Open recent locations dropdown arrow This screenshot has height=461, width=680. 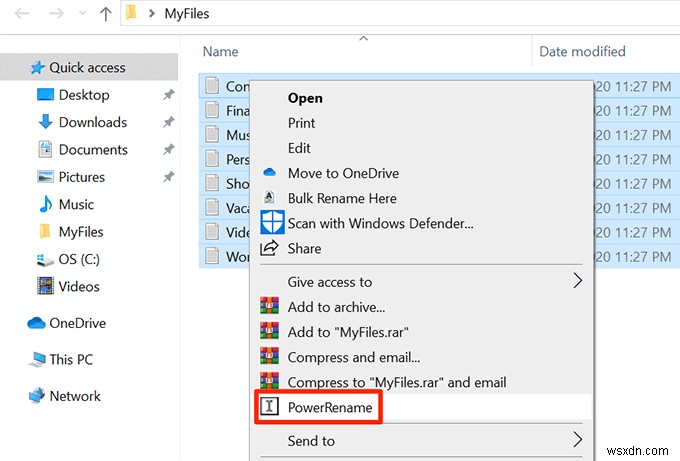[x=82, y=13]
